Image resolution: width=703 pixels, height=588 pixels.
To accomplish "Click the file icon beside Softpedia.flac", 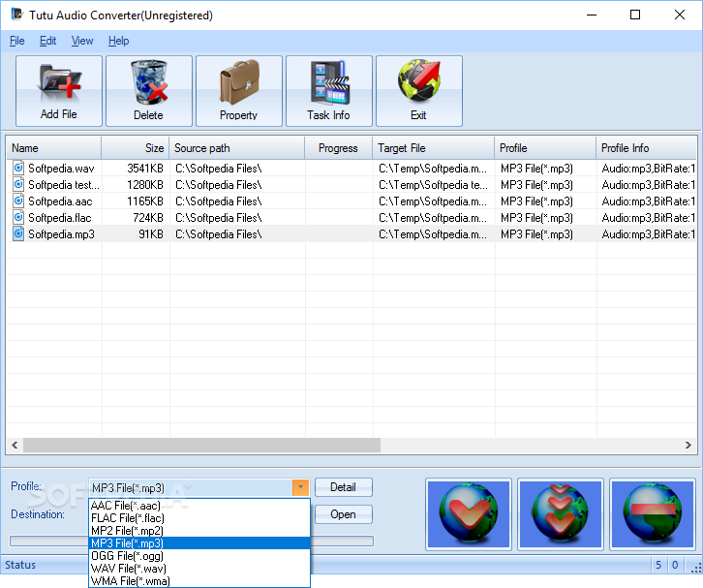I will click(x=18, y=217).
